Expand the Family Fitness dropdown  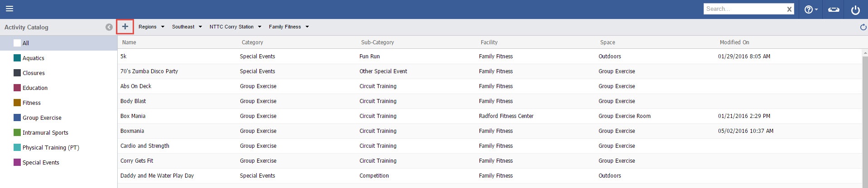pyautogui.click(x=288, y=27)
